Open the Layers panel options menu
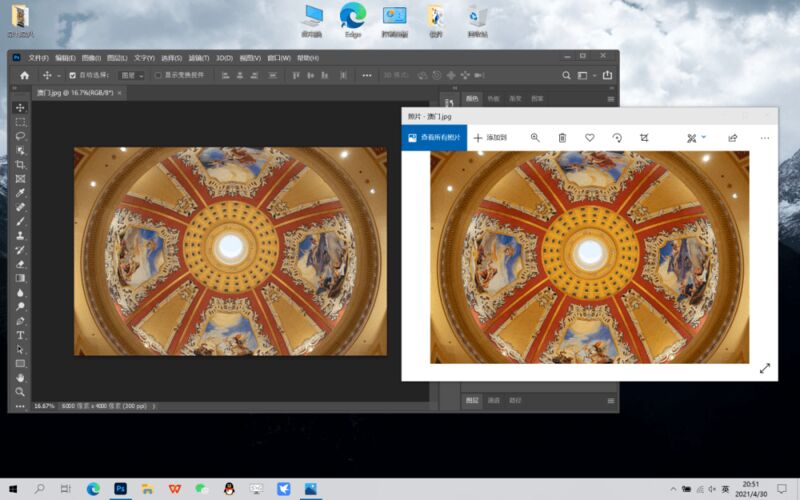 click(611, 401)
